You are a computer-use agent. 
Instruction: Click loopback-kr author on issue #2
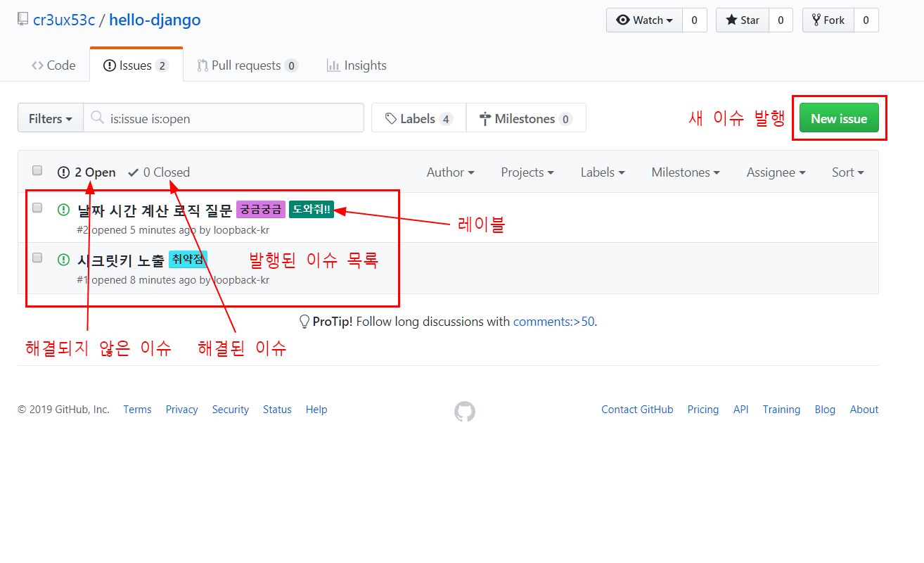point(241,230)
